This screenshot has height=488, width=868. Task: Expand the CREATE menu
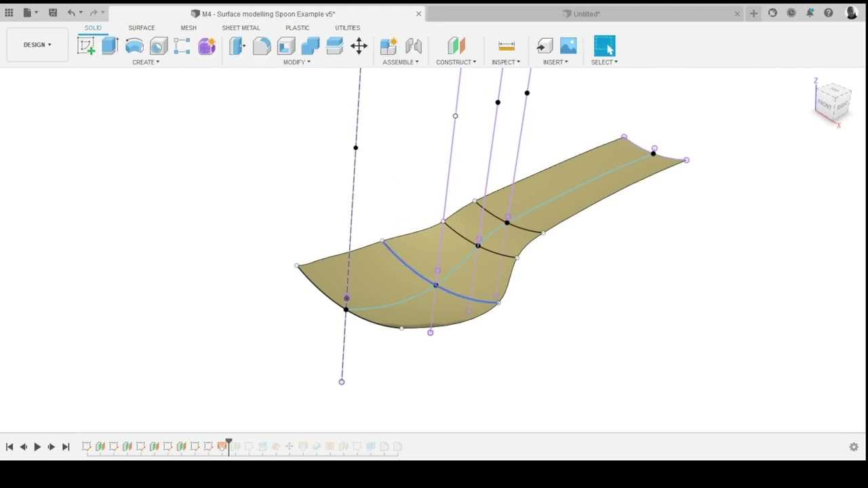click(146, 62)
